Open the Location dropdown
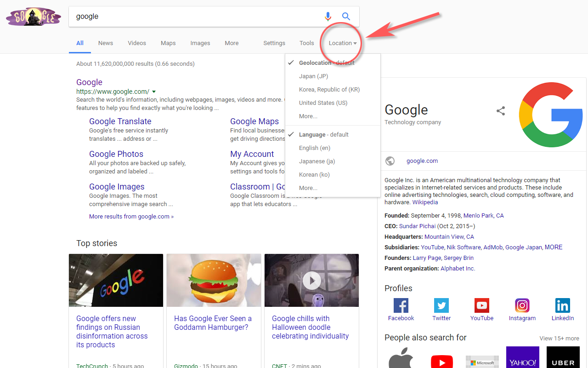588x368 pixels. coord(342,43)
